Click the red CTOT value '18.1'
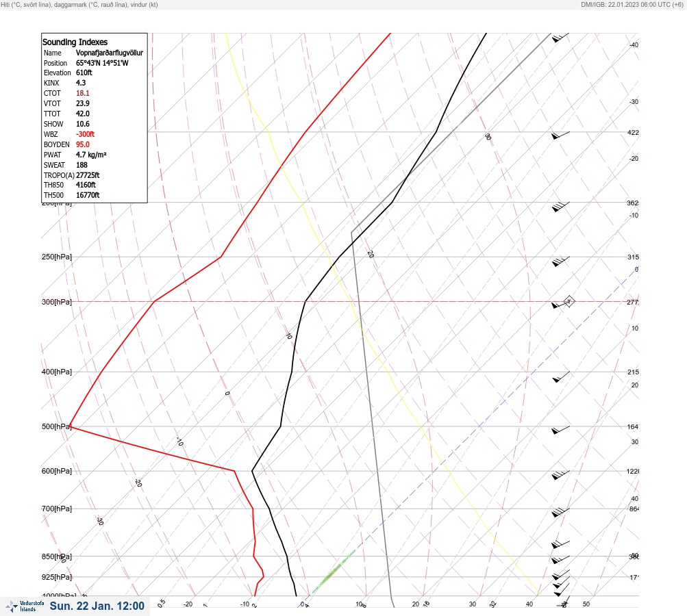Image resolution: width=687 pixels, height=616 pixels. (83, 93)
